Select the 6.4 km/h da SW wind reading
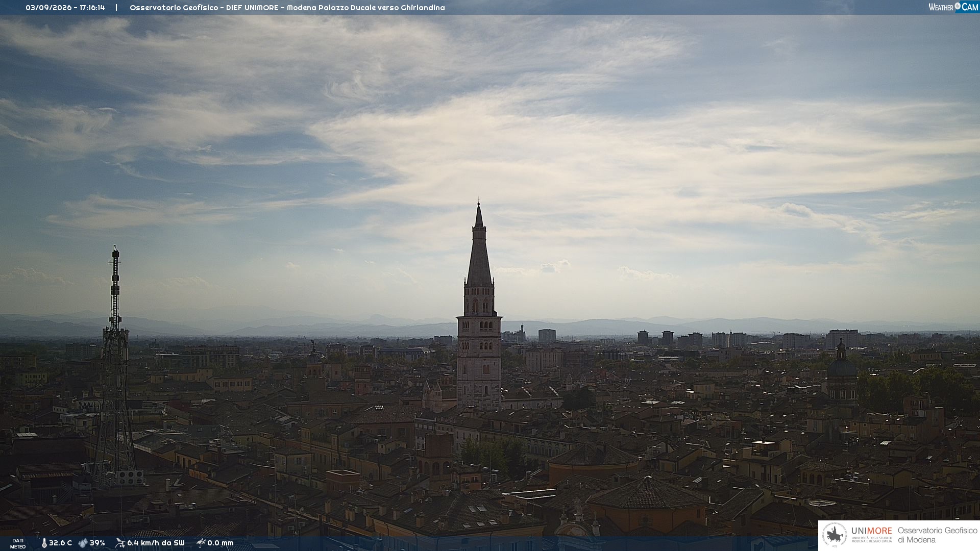The image size is (980, 551). pyautogui.click(x=156, y=543)
